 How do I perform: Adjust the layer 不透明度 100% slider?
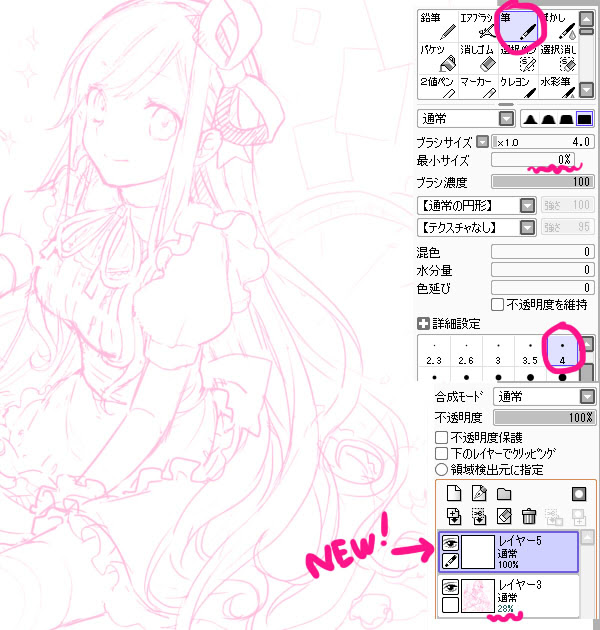545,417
